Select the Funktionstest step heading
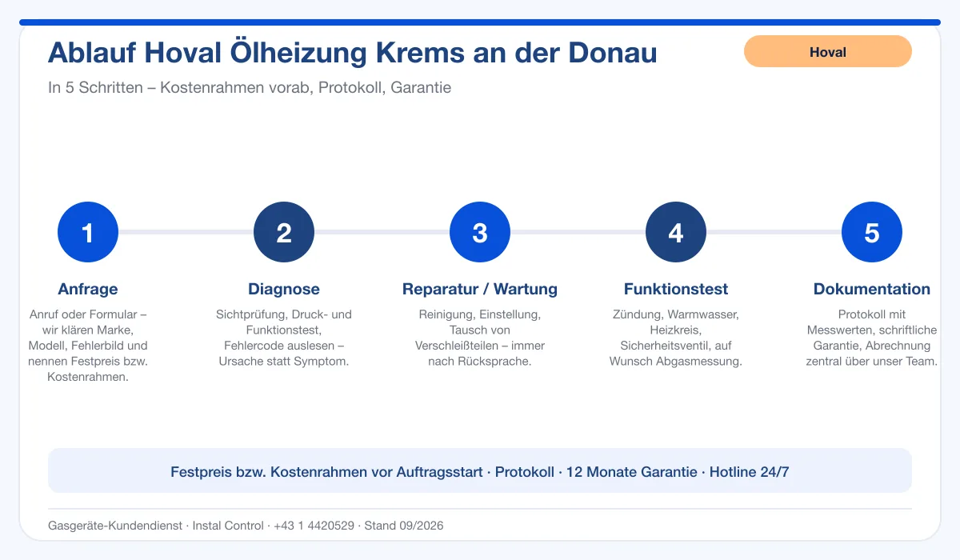Image resolution: width=960 pixels, height=560 pixels. (676, 289)
